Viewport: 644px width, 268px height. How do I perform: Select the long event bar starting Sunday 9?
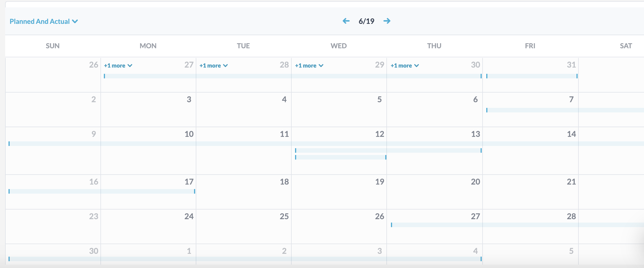[x=326, y=144]
